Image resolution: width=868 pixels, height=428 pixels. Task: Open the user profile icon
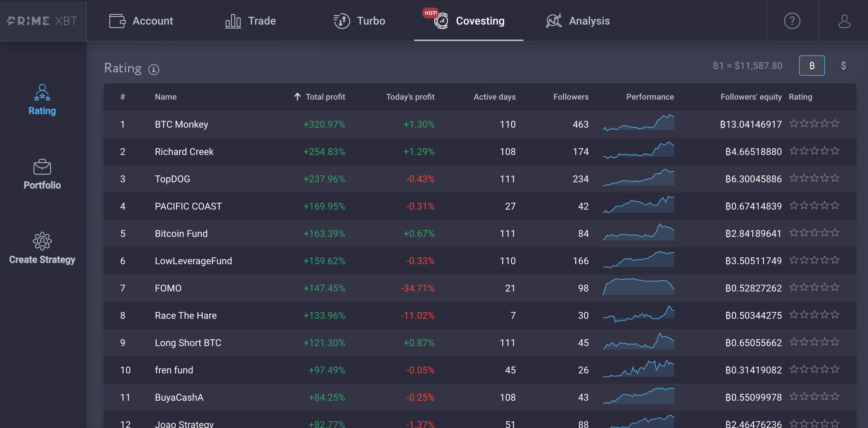(844, 21)
